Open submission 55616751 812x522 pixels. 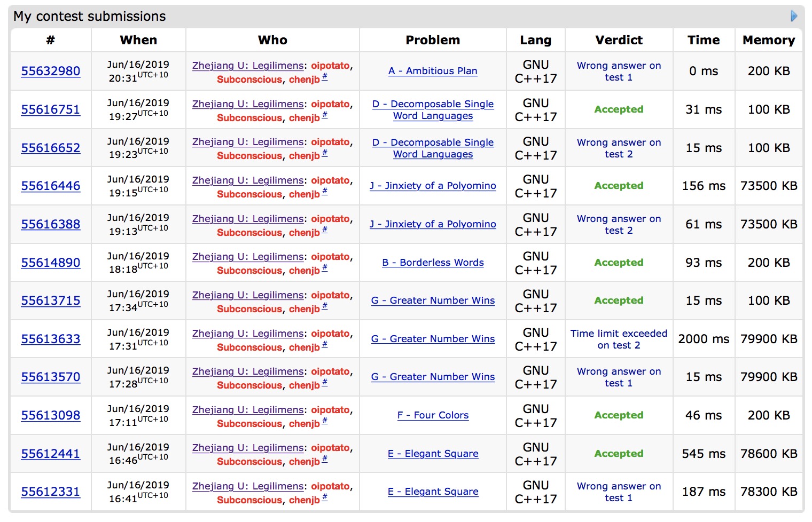click(51, 109)
